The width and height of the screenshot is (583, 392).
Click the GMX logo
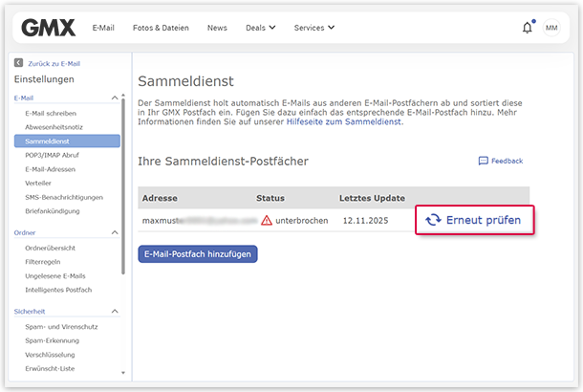[48, 28]
